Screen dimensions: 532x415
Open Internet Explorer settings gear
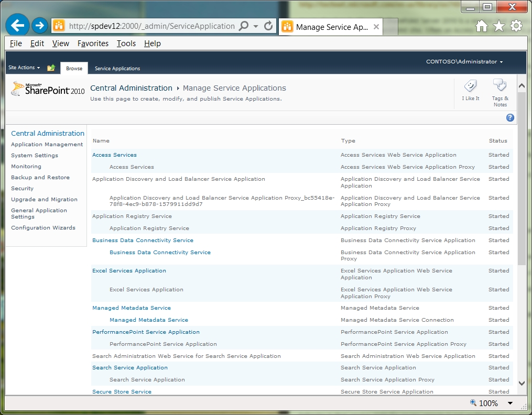tap(516, 25)
